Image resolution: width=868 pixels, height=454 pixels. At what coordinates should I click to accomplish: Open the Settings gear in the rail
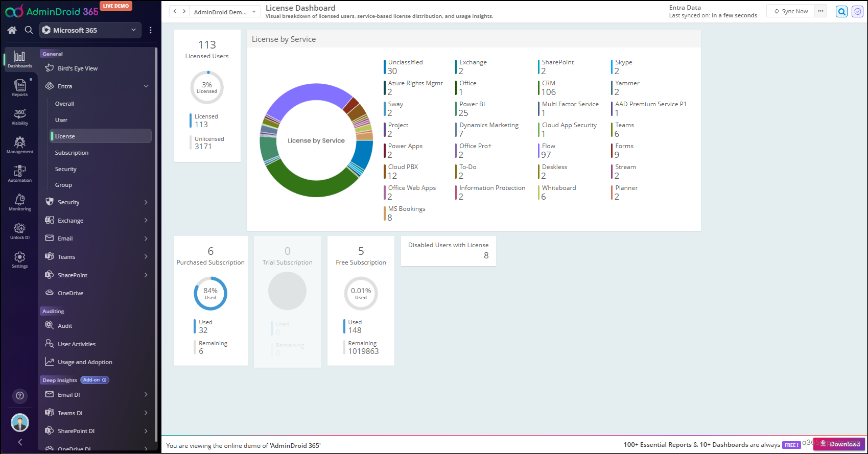click(x=20, y=259)
